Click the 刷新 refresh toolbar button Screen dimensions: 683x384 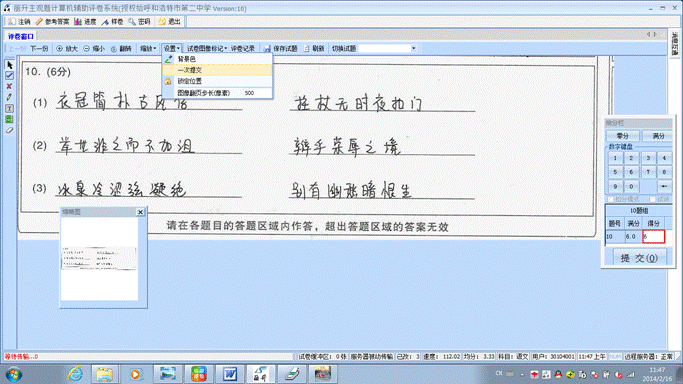point(314,49)
